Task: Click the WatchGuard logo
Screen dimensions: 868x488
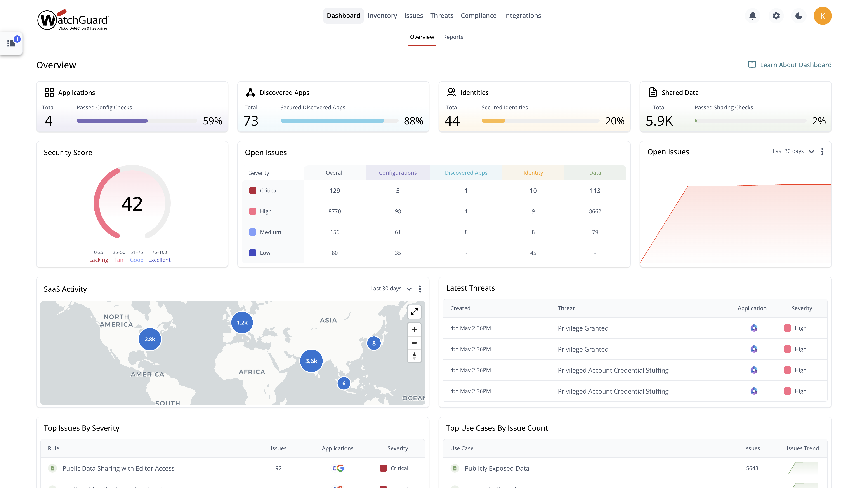Action: (73, 20)
